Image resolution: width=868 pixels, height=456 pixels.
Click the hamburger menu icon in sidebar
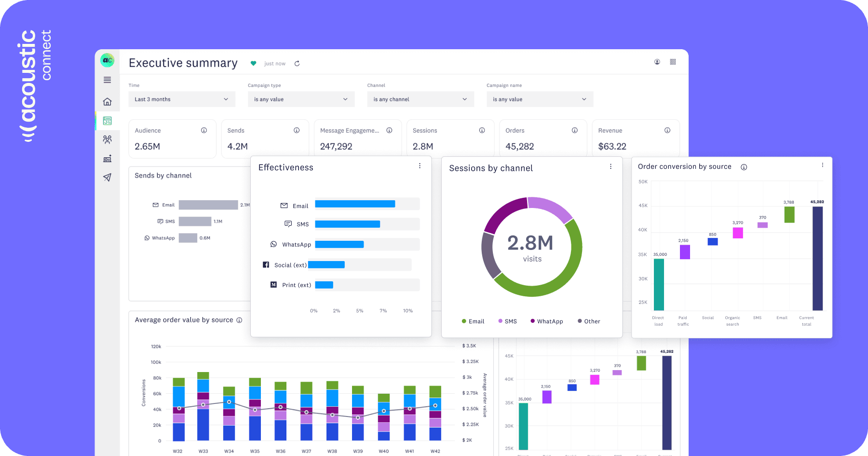(x=107, y=80)
